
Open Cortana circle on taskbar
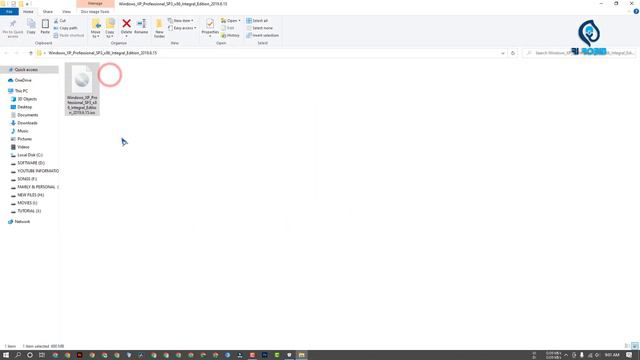coord(30,355)
